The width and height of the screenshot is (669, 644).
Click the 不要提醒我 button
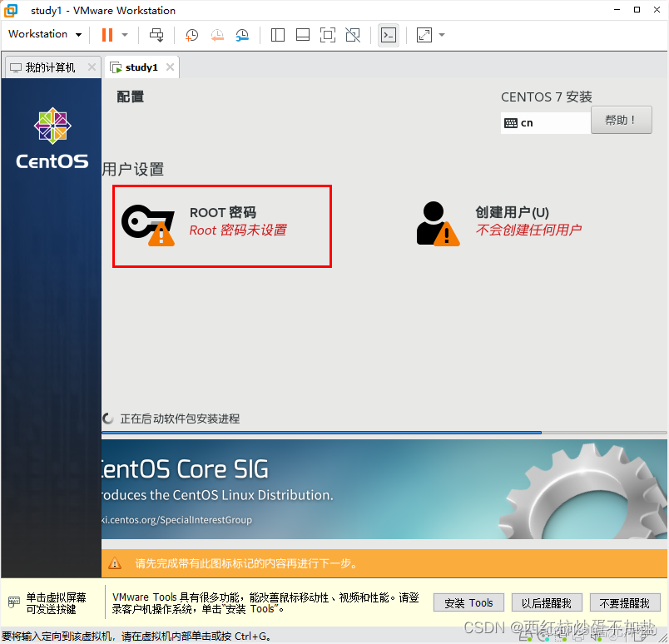click(625, 602)
